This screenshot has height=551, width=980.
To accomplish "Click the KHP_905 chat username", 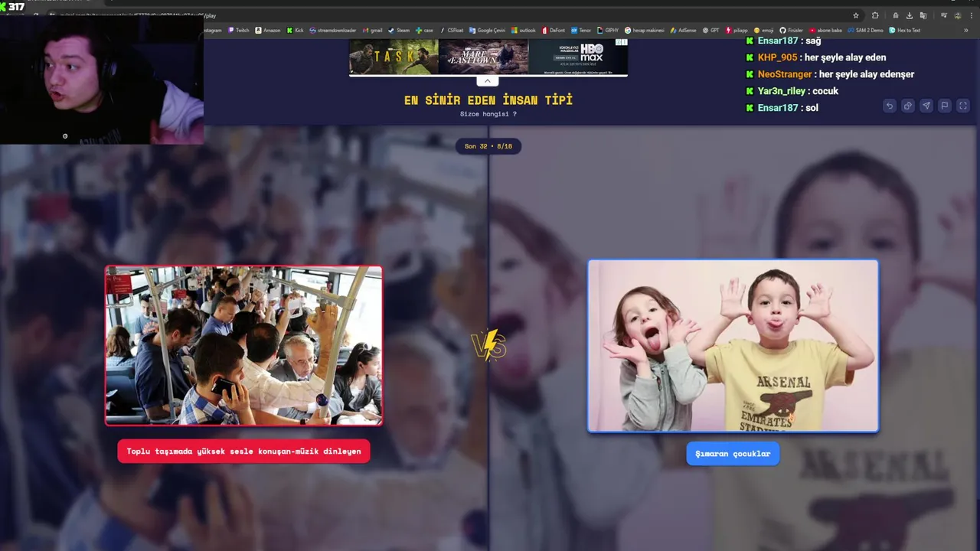I will coord(777,57).
